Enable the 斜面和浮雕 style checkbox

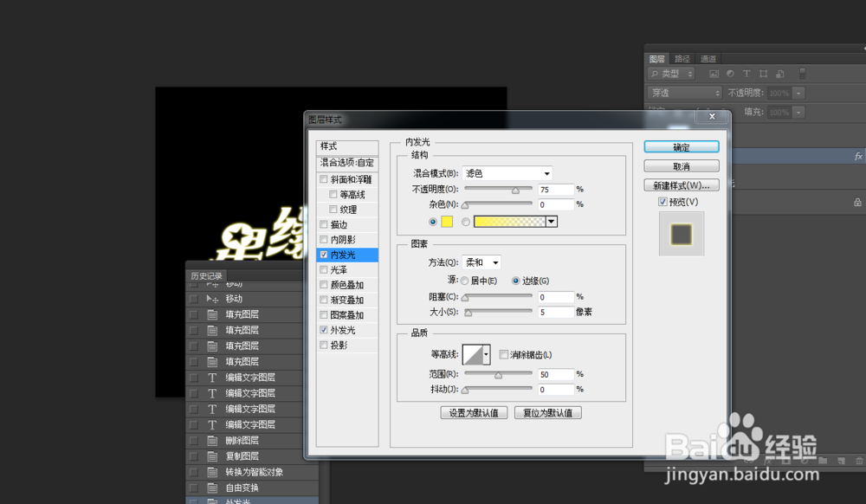click(323, 178)
